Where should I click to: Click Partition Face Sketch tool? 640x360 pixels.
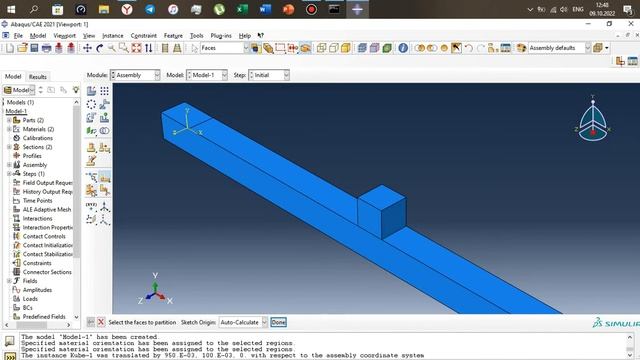pos(104,177)
